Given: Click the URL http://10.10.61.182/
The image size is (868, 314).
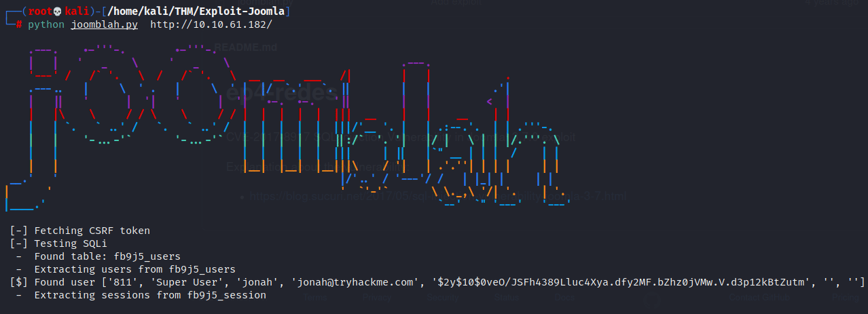Looking at the screenshot, I should tap(211, 24).
